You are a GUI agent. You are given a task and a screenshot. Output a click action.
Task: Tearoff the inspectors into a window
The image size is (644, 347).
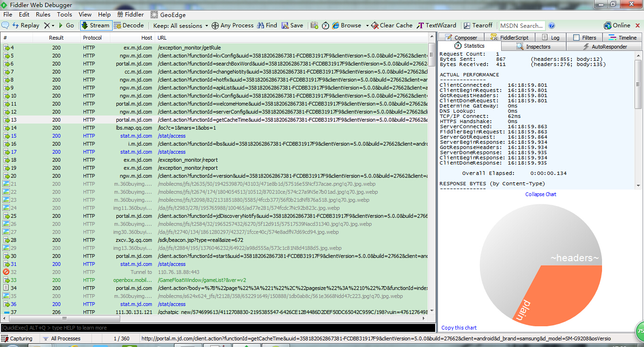click(478, 25)
